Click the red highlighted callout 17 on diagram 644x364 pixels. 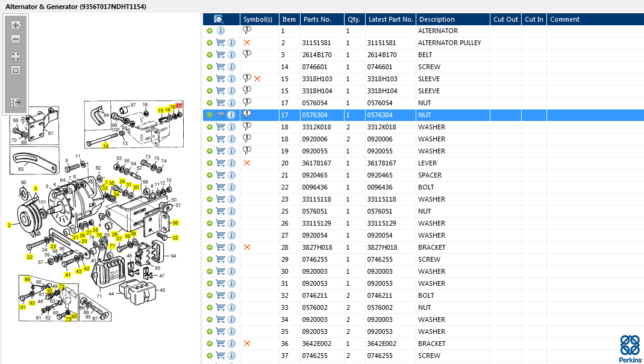coord(179,106)
